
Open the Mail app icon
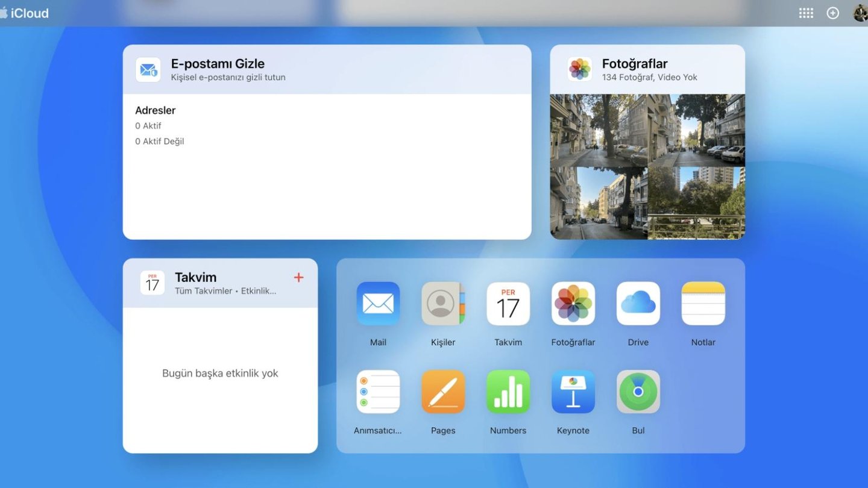(378, 304)
